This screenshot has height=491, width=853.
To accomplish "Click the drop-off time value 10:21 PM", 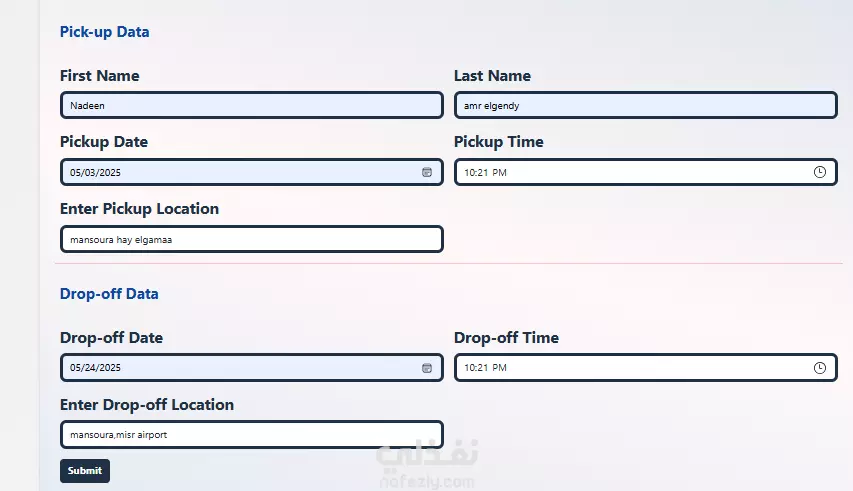I will 485,368.
